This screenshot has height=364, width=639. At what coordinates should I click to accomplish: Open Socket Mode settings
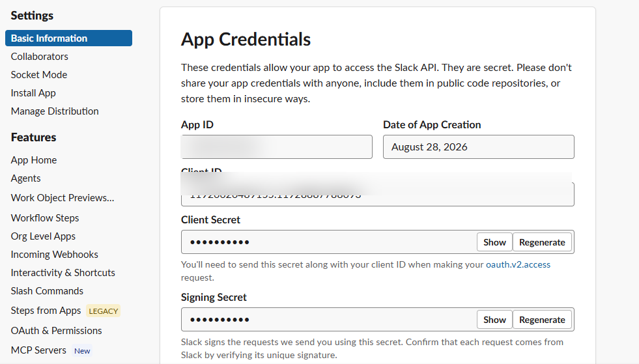(39, 75)
